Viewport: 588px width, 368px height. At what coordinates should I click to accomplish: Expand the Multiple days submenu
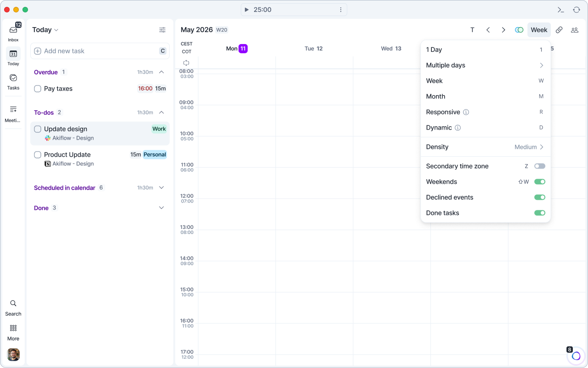tap(486, 65)
